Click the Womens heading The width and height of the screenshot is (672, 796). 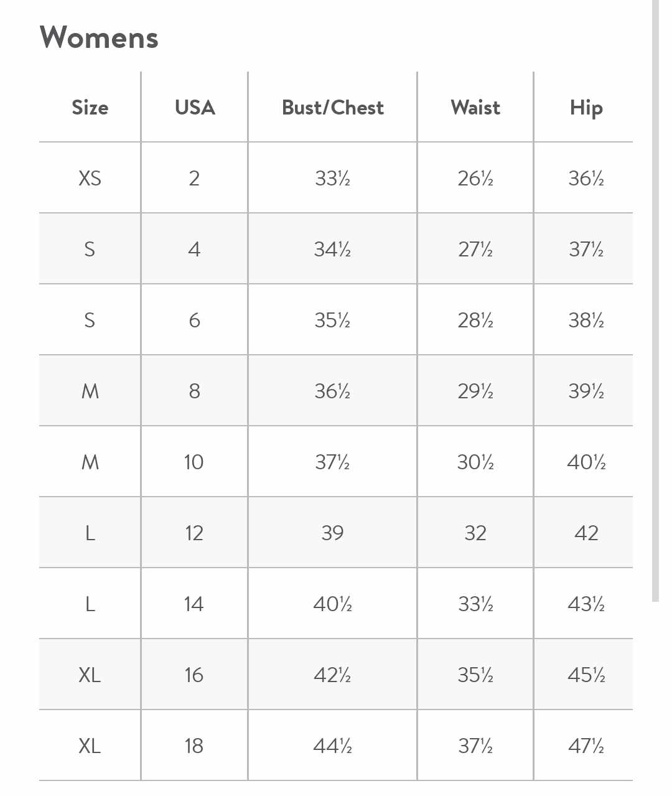[99, 37]
